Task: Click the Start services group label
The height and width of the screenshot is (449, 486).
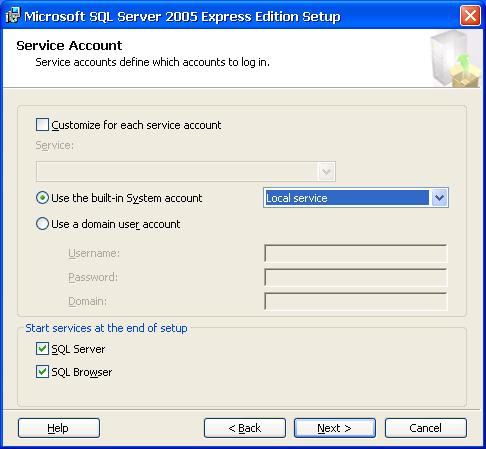Action: (x=106, y=328)
